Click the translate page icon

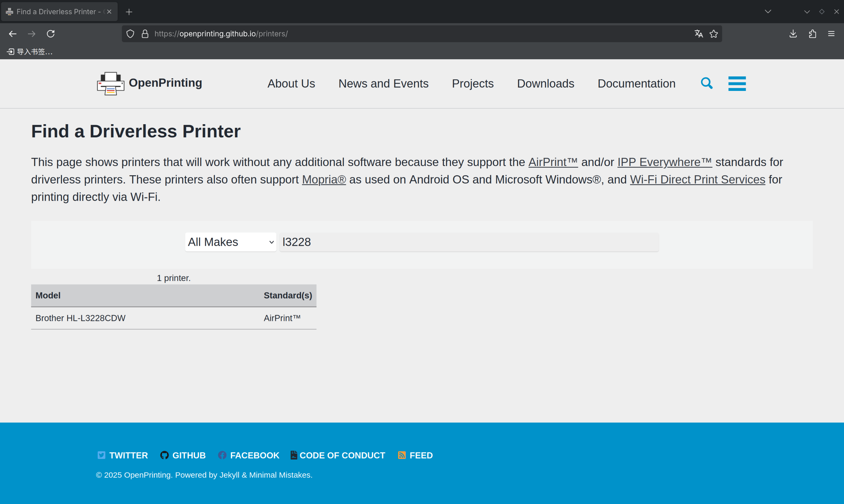(699, 34)
